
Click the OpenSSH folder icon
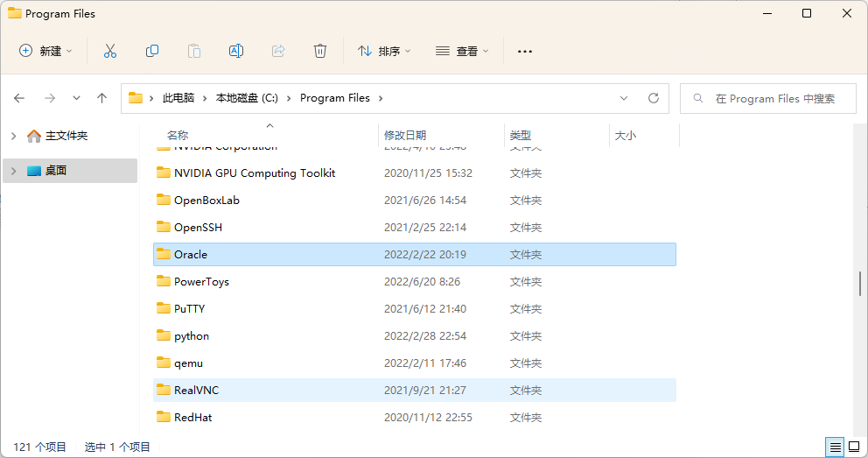point(164,227)
